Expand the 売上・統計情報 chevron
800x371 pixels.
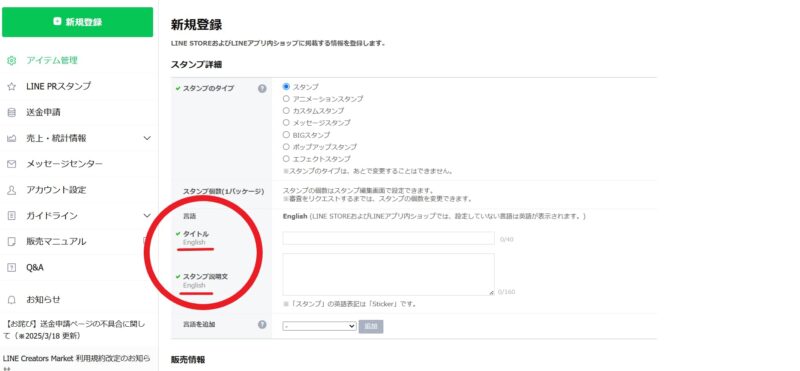click(x=147, y=138)
